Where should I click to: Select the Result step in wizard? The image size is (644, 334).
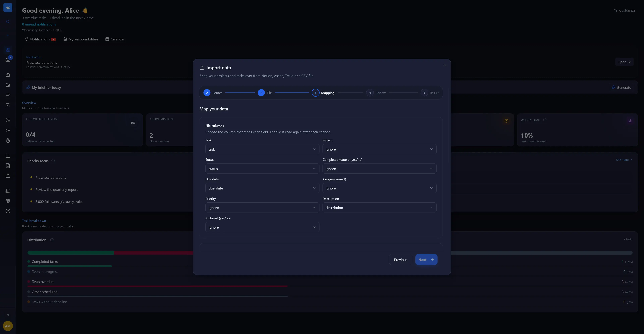[430, 93]
